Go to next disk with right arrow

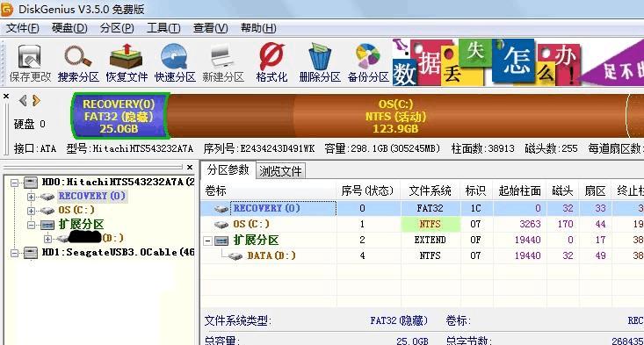click(36, 100)
